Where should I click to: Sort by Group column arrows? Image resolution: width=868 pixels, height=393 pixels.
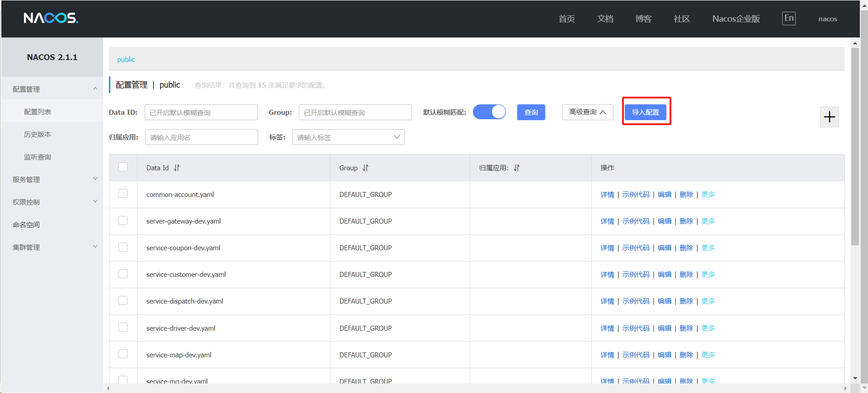365,168
